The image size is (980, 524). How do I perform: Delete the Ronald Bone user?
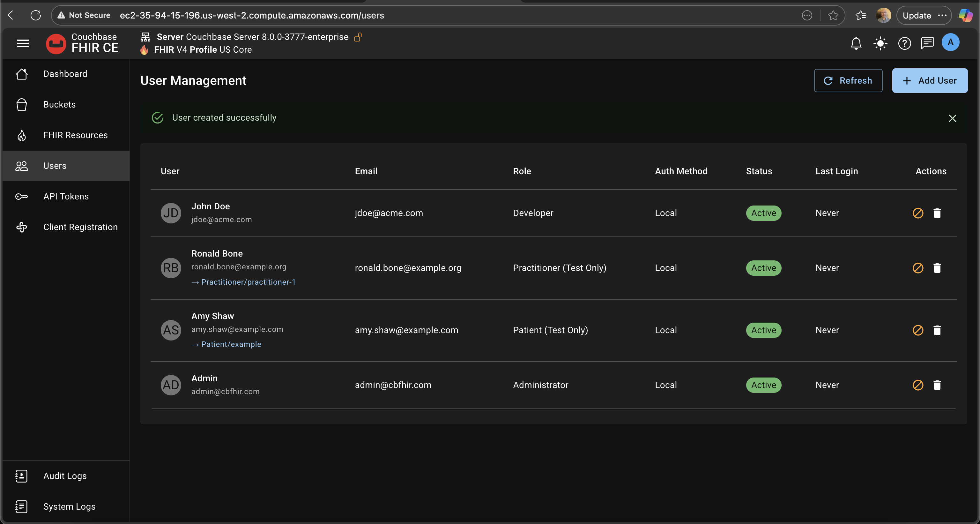(x=937, y=268)
